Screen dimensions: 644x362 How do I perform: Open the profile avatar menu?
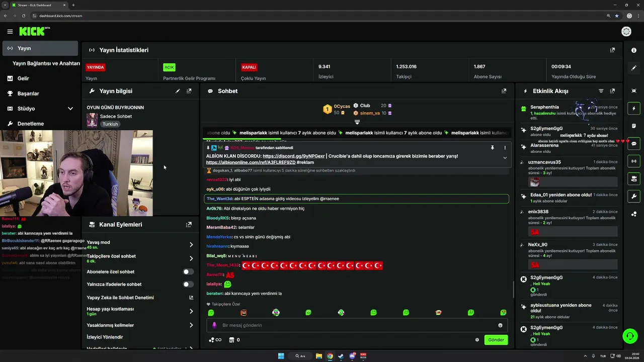626,32
